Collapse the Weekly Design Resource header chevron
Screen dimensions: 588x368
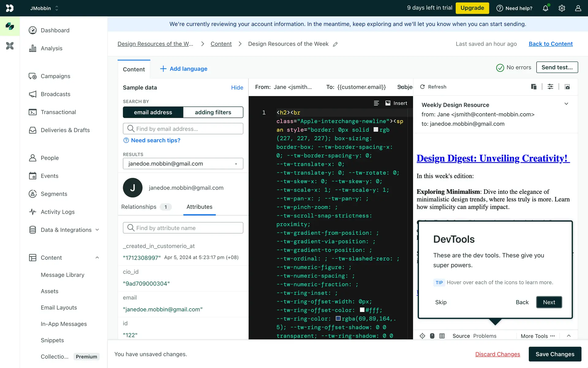566,104
